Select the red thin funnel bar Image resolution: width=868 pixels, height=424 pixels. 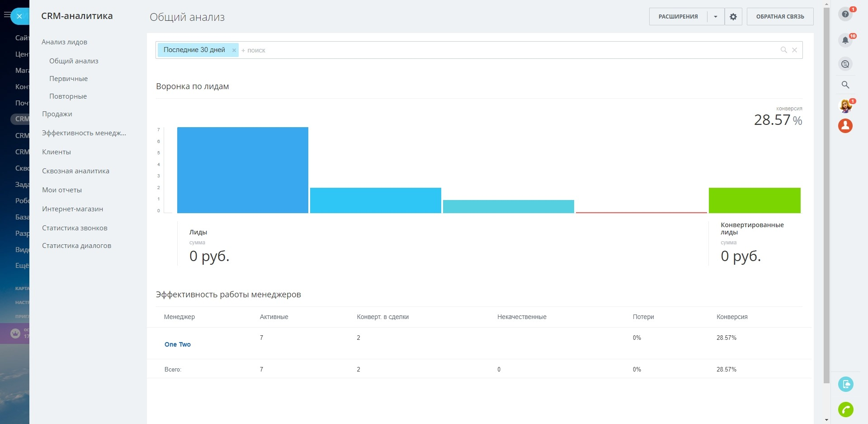[642, 212]
